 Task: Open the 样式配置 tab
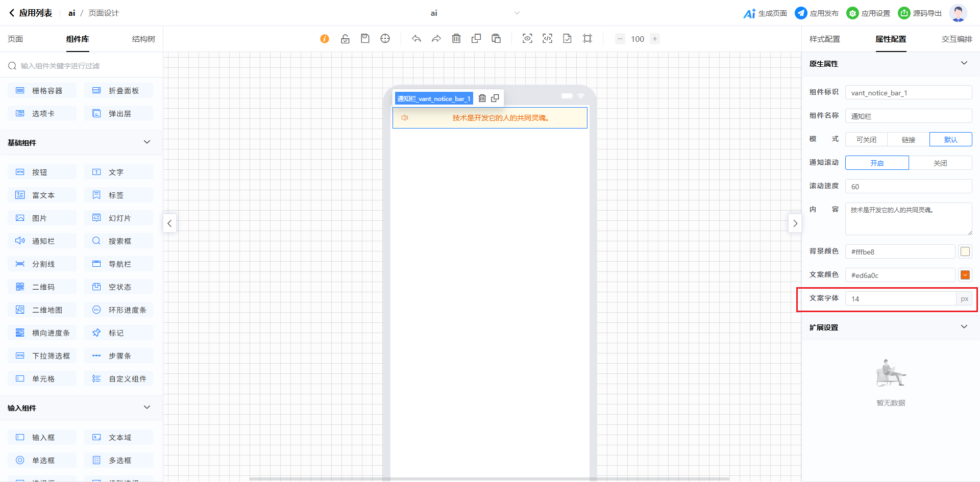click(824, 39)
